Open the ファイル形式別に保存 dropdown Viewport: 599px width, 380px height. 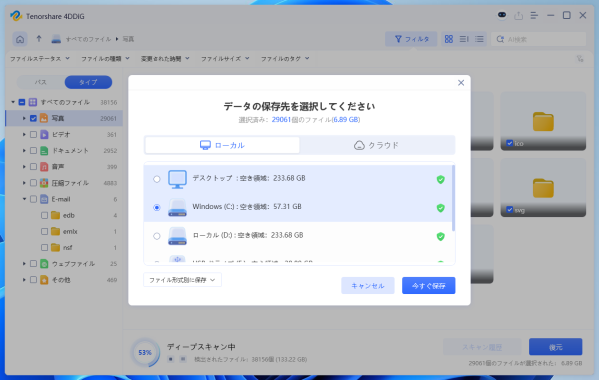[x=182, y=280]
